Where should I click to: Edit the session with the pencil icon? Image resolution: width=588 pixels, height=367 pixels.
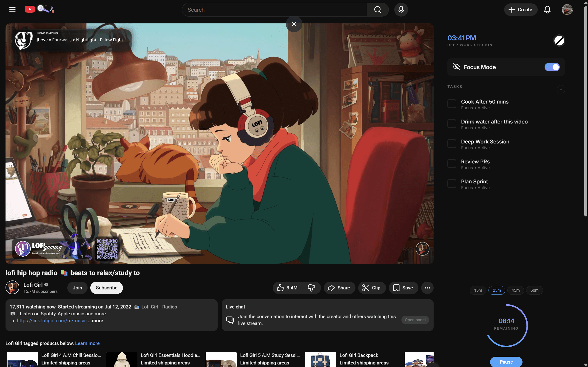click(x=559, y=40)
